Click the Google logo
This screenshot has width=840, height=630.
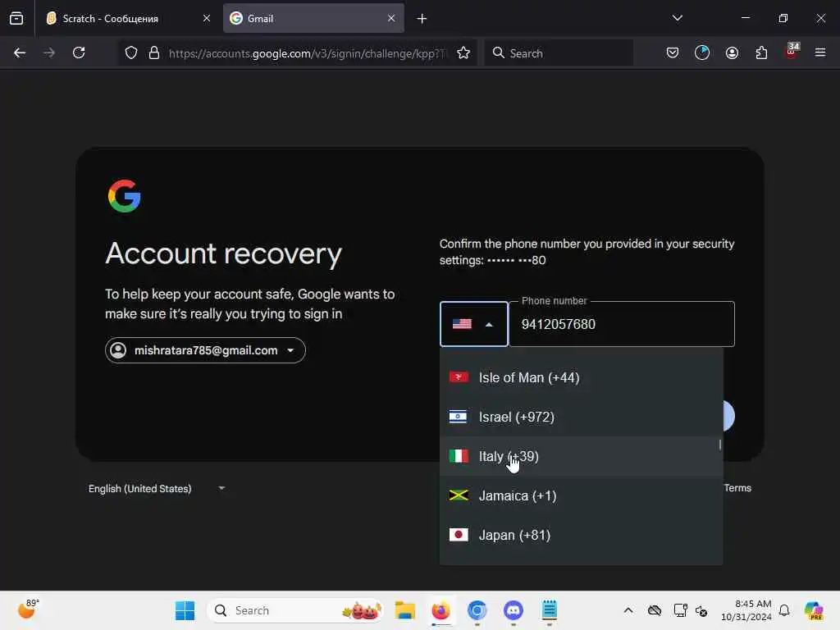pyautogui.click(x=125, y=196)
